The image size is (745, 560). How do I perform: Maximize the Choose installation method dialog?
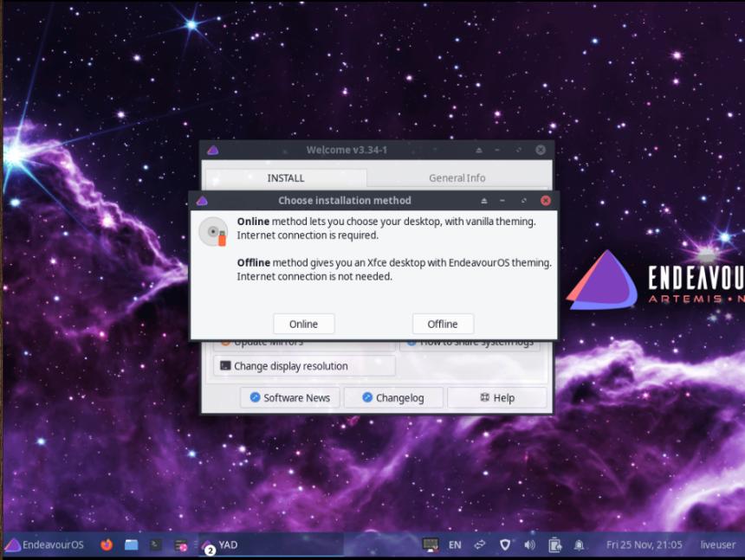point(523,201)
